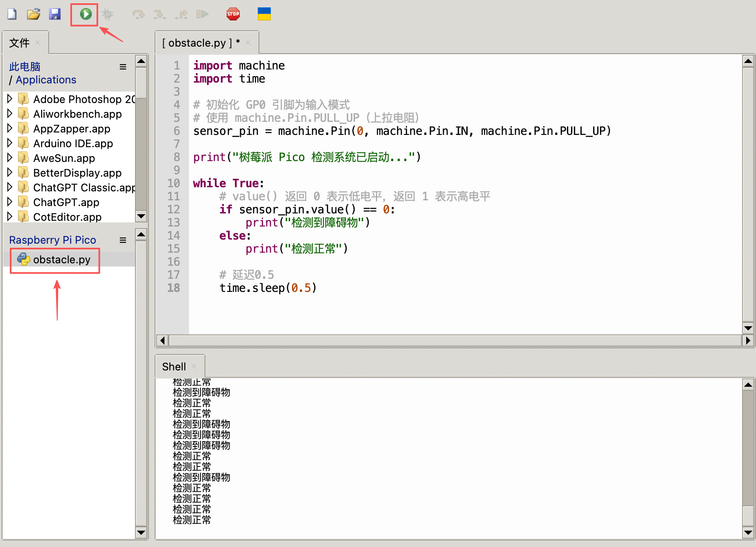Viewport: 756px width, 547px height.
Task: Click the Resume execution icon
Action: (x=202, y=14)
